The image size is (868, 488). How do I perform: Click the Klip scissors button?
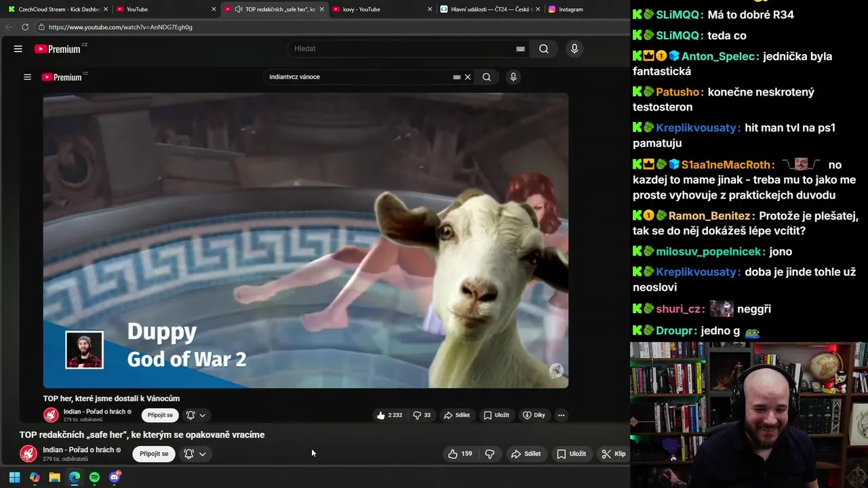614,454
